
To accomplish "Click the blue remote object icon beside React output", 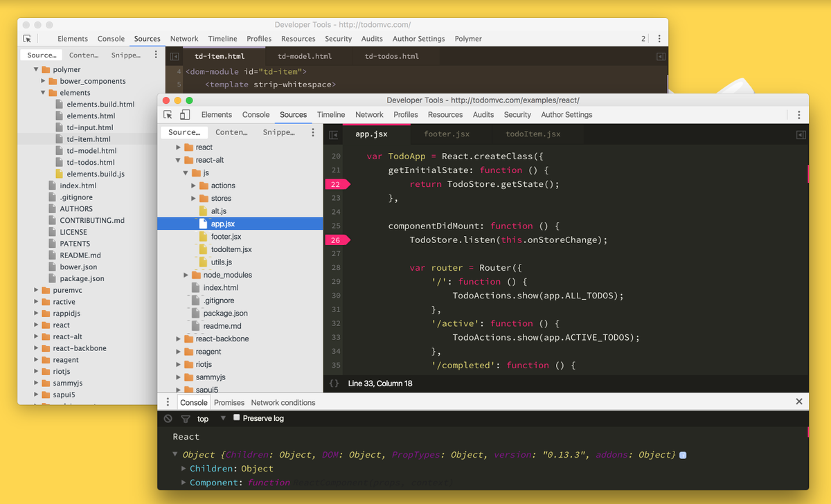I will 683,455.
